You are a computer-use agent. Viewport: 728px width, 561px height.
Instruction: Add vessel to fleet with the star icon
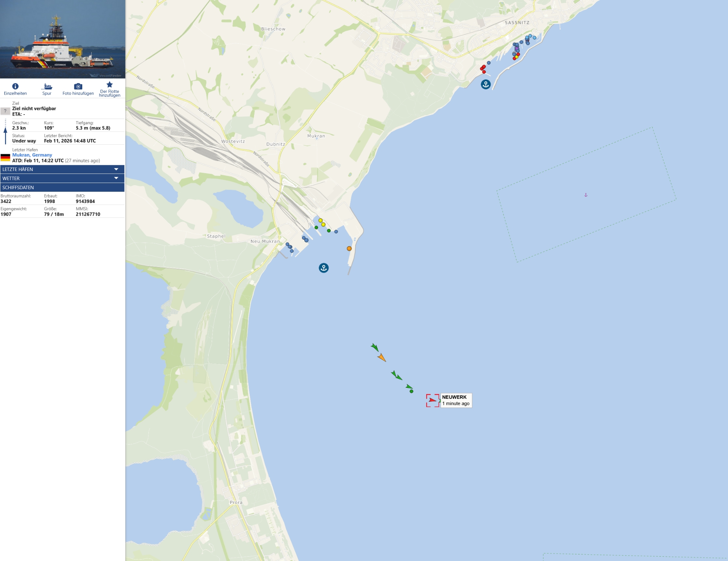pyautogui.click(x=110, y=84)
